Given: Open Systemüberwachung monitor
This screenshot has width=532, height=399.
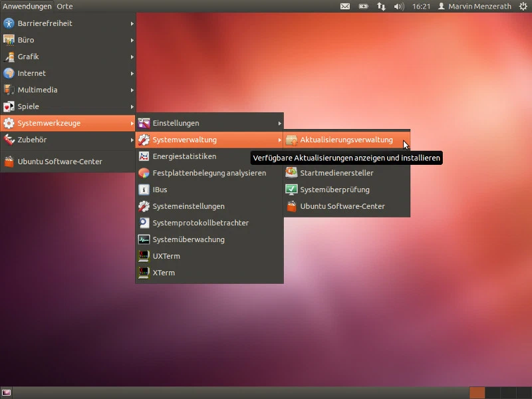Looking at the screenshot, I should [209, 239].
